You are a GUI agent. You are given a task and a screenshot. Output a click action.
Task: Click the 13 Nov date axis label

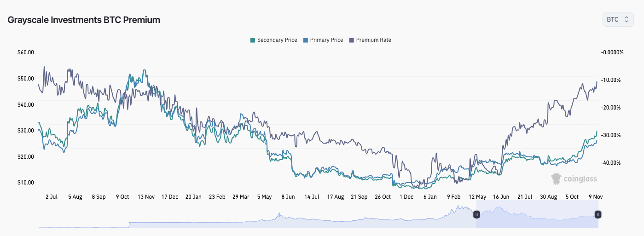(146, 197)
